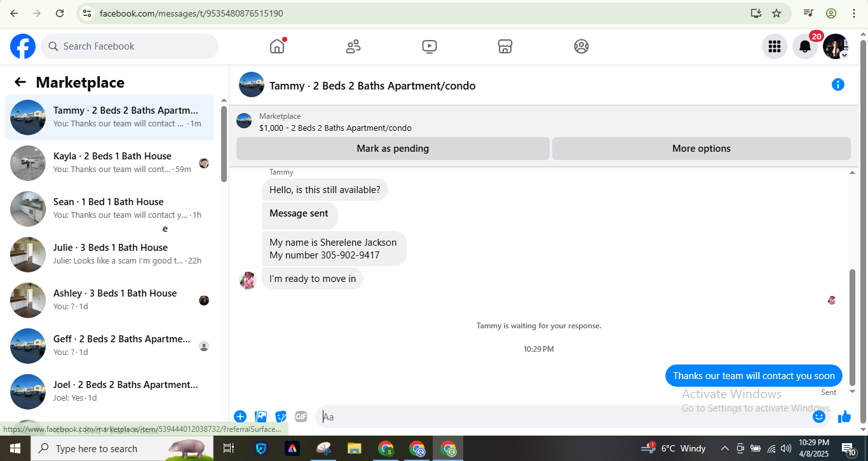The width and height of the screenshot is (868, 461).
Task: Open the Video (Watch) icon
Action: point(430,46)
